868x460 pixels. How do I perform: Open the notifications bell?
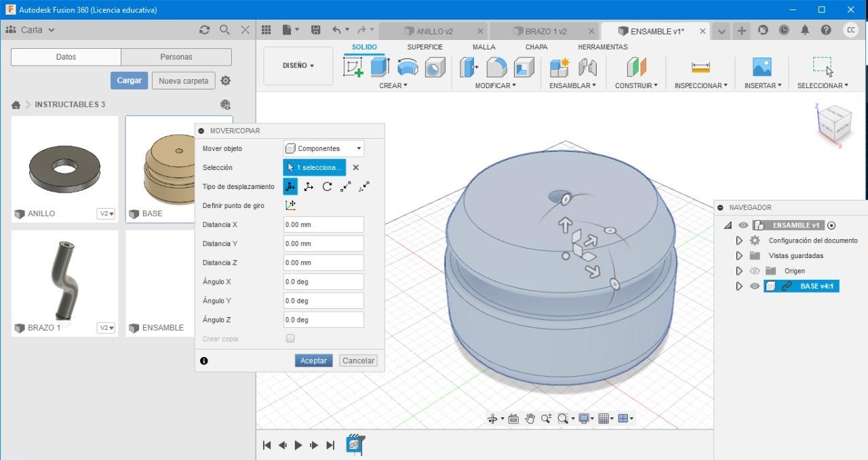coord(805,30)
